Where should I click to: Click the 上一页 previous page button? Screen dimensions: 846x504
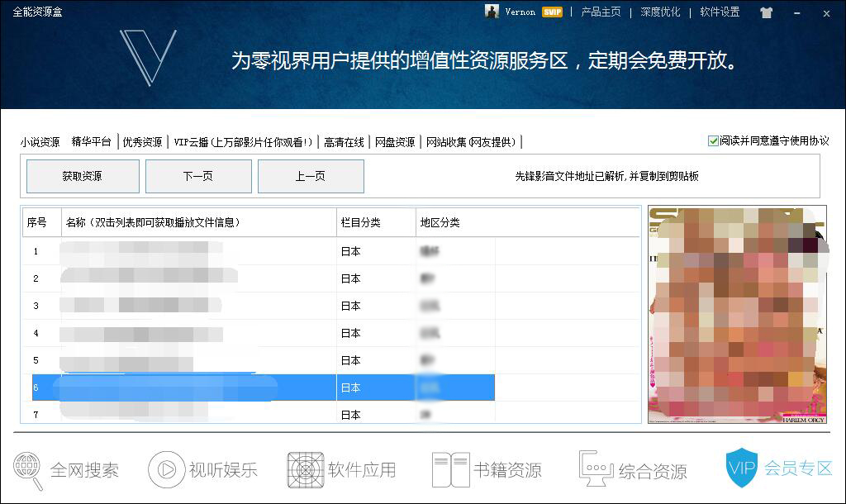pos(311,176)
